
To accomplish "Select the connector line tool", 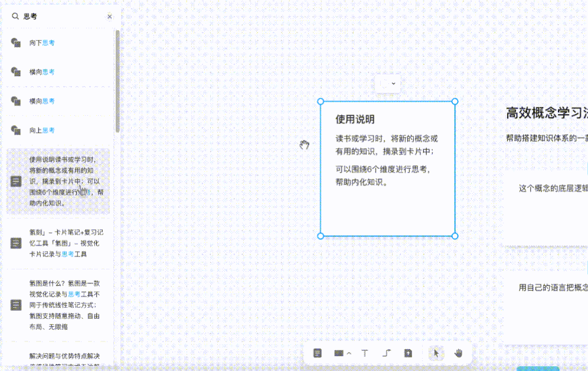I will point(386,353).
